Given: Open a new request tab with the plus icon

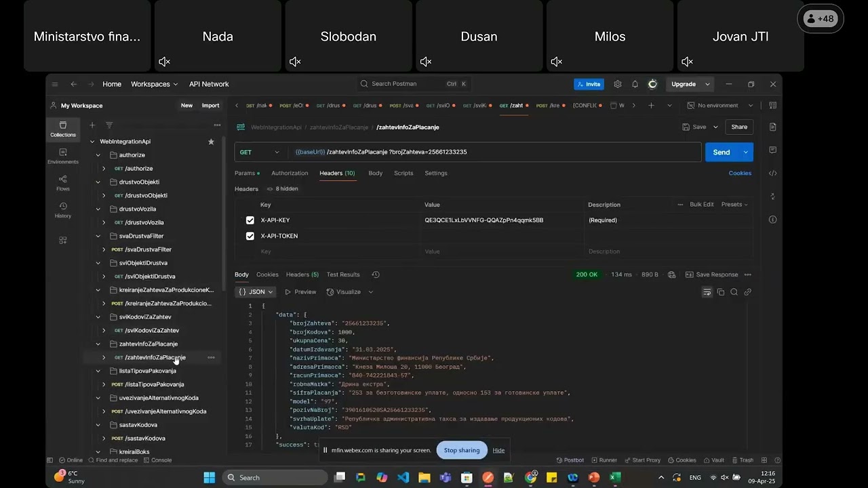Looking at the screenshot, I should [x=651, y=106].
